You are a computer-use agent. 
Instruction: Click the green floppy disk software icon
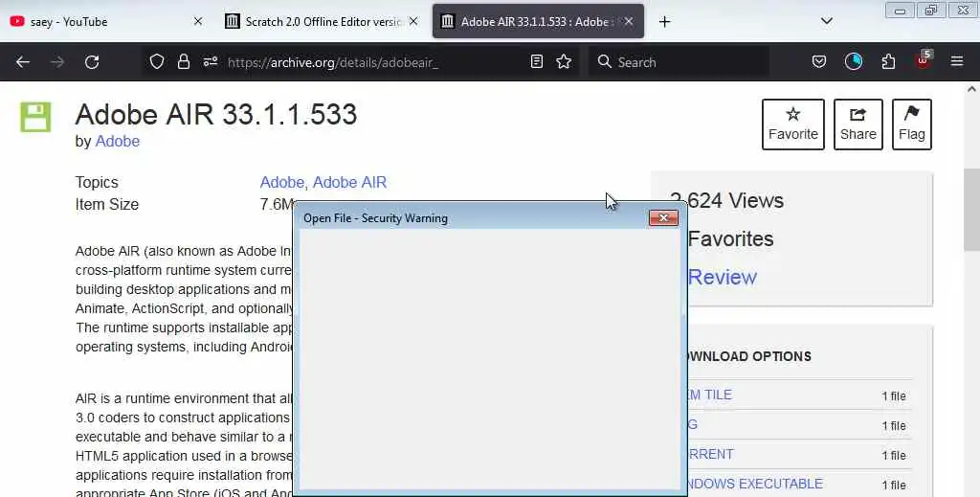(x=35, y=117)
